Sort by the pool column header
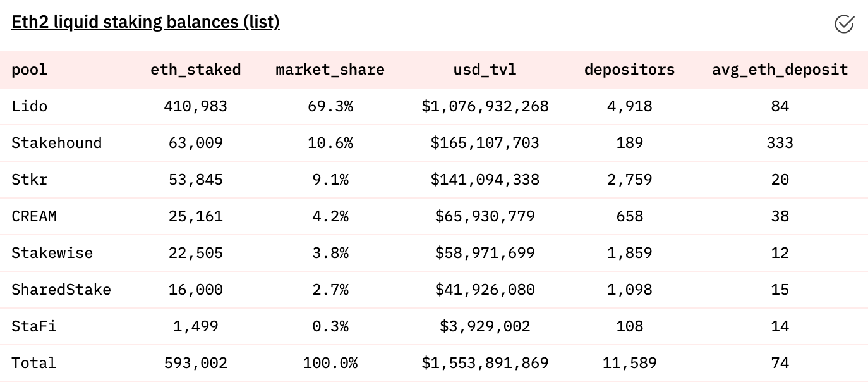Image resolution: width=868 pixels, height=387 pixels. pyautogui.click(x=30, y=70)
